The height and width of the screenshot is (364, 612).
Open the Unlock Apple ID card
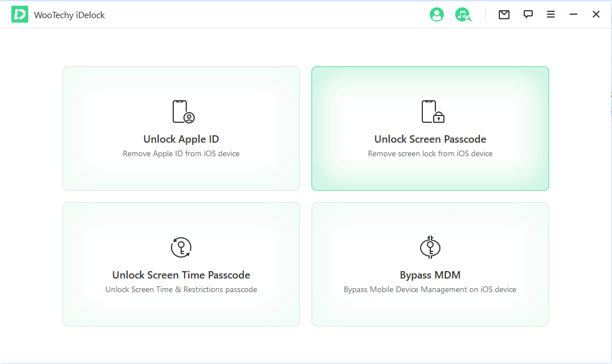[x=181, y=129]
